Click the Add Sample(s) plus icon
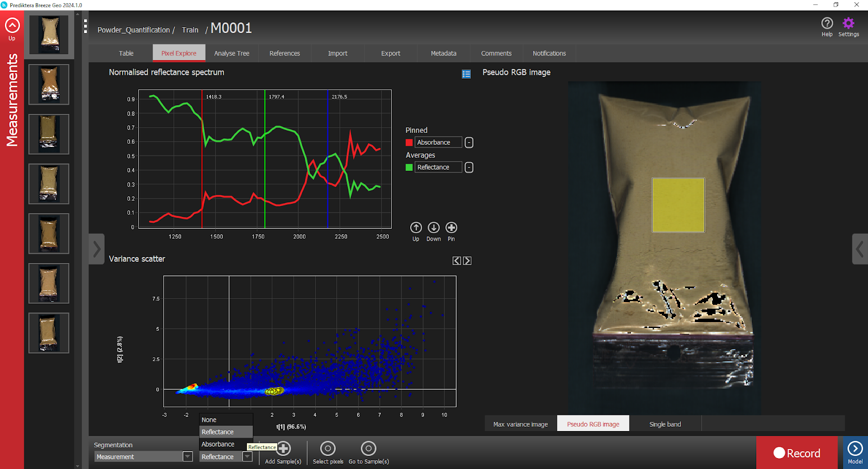 (x=284, y=448)
